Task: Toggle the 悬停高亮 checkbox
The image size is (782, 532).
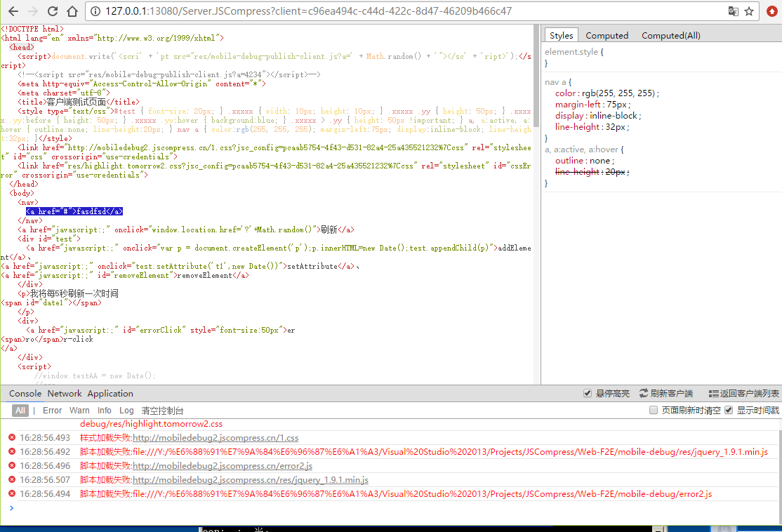Action: pyautogui.click(x=588, y=394)
